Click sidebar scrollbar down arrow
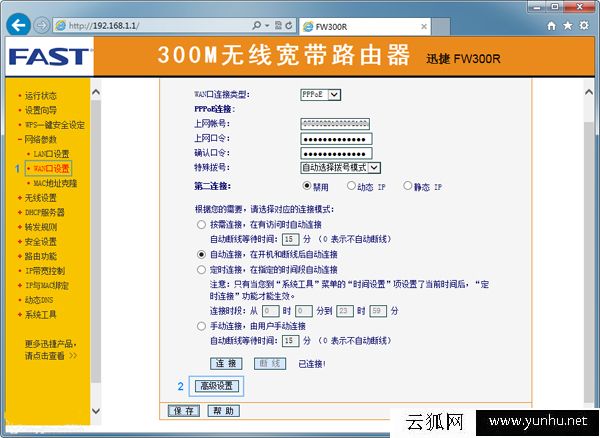This screenshot has height=438, width=600. click(x=96, y=411)
